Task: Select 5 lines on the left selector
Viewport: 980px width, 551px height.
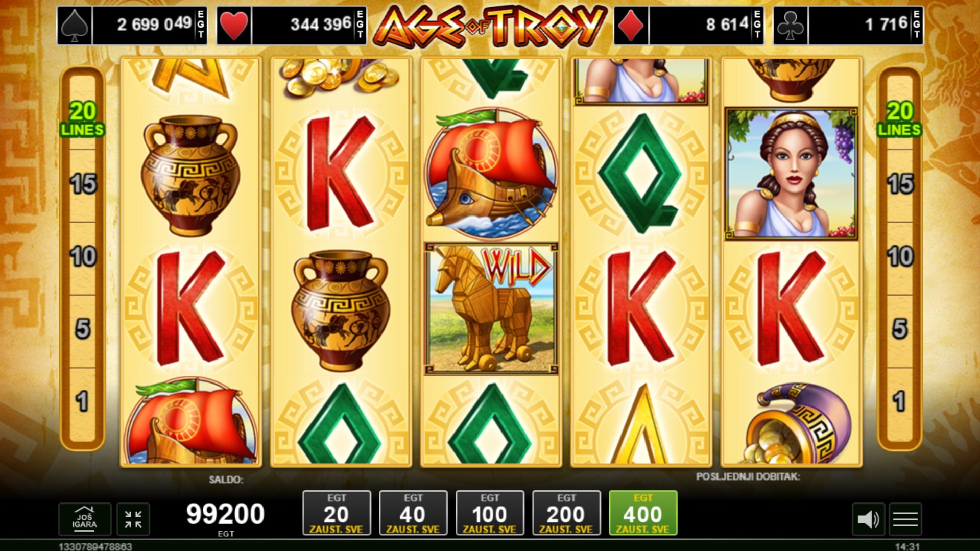Action: tap(83, 329)
